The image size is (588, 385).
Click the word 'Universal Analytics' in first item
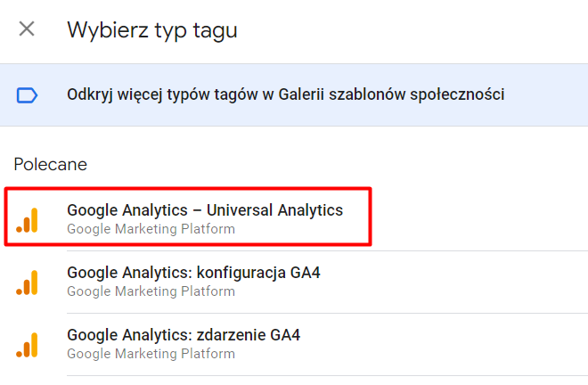click(275, 210)
